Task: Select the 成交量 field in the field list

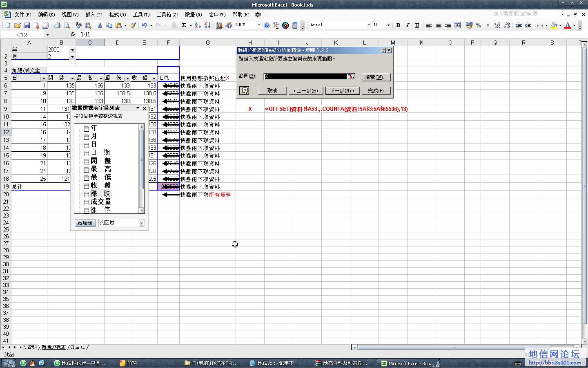Action: (x=100, y=202)
